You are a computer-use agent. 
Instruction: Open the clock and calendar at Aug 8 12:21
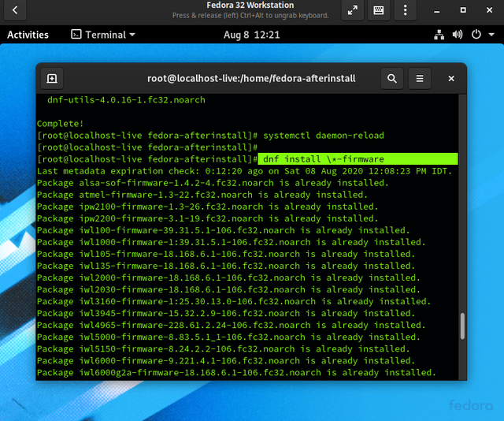tap(252, 35)
